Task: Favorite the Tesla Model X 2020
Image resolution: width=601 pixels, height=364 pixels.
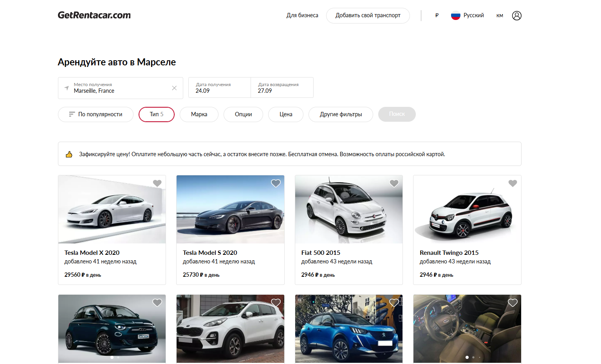Action: [157, 183]
